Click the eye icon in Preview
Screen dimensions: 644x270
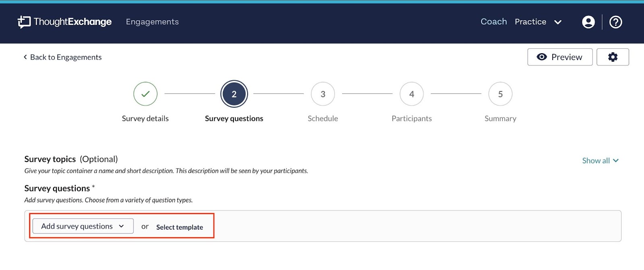(542, 57)
